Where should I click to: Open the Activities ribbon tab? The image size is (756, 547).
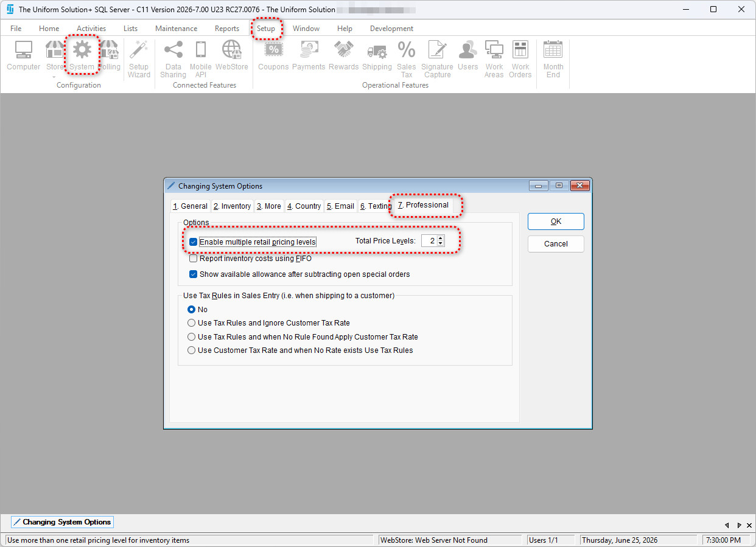pos(91,29)
